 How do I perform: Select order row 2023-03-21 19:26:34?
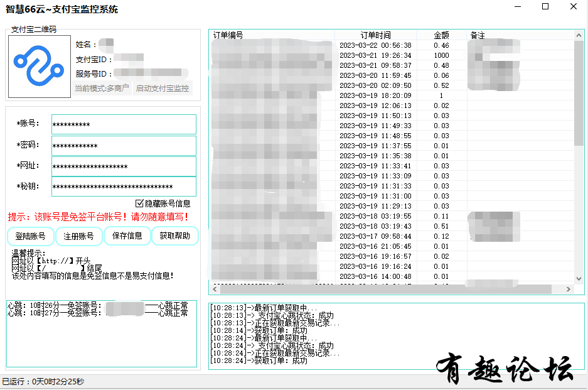point(392,55)
